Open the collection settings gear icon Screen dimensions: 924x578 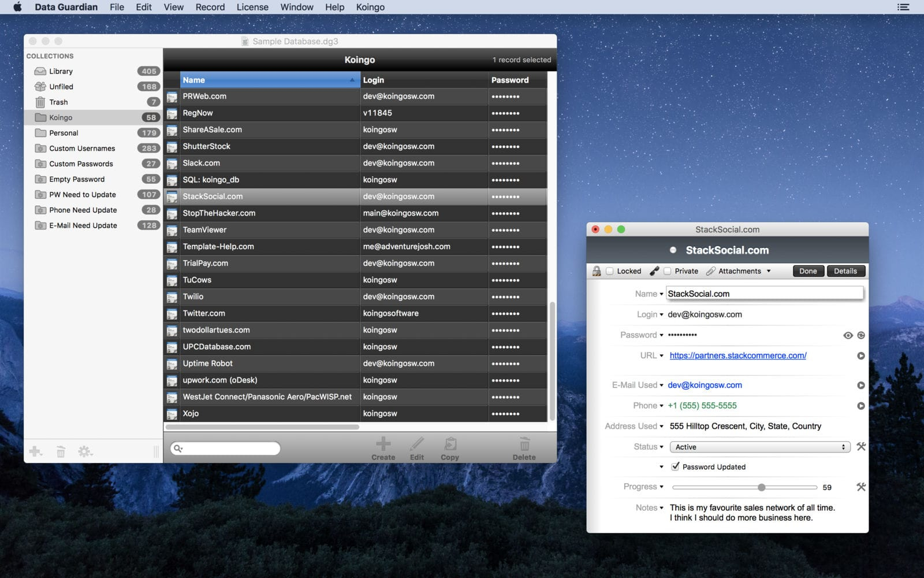pos(84,451)
